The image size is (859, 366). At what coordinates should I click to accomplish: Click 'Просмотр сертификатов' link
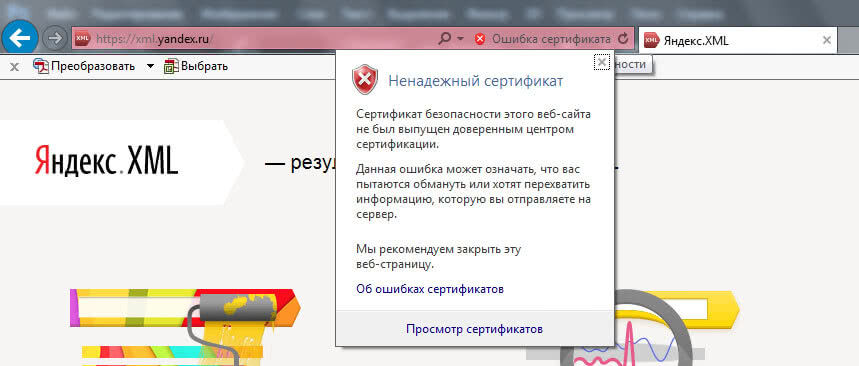pyautogui.click(x=474, y=329)
